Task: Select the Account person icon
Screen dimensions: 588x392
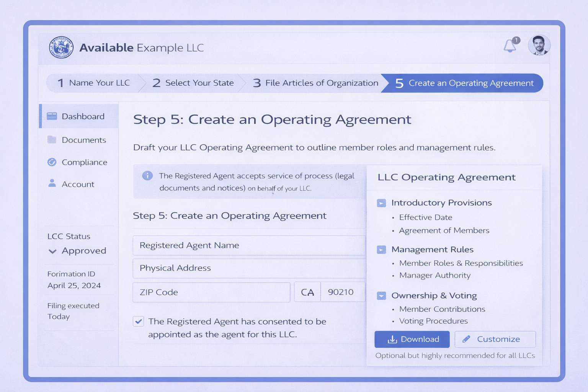Action: click(x=53, y=184)
